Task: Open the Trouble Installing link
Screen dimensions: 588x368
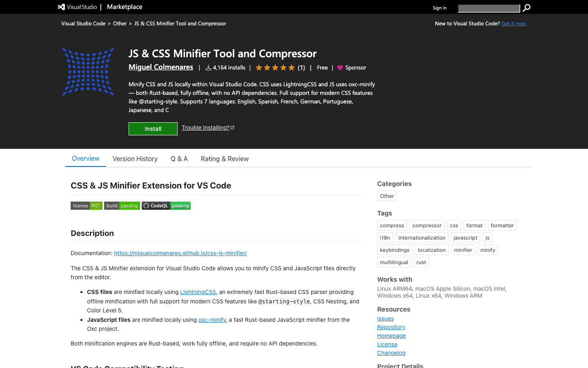Action: point(208,128)
